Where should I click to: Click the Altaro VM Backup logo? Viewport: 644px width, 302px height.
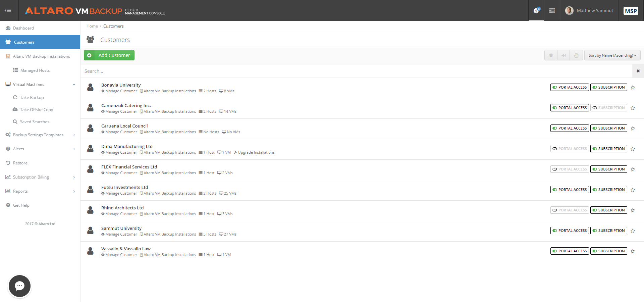[x=95, y=11]
